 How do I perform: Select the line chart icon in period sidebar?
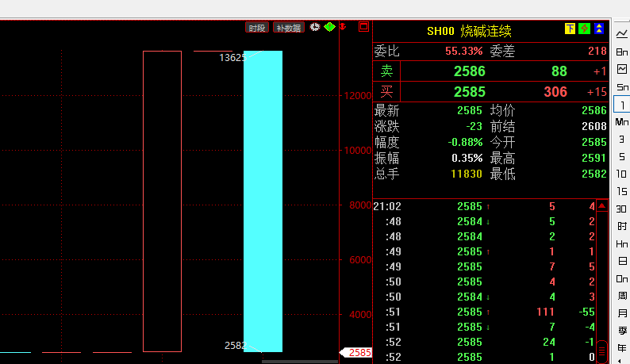point(622,34)
